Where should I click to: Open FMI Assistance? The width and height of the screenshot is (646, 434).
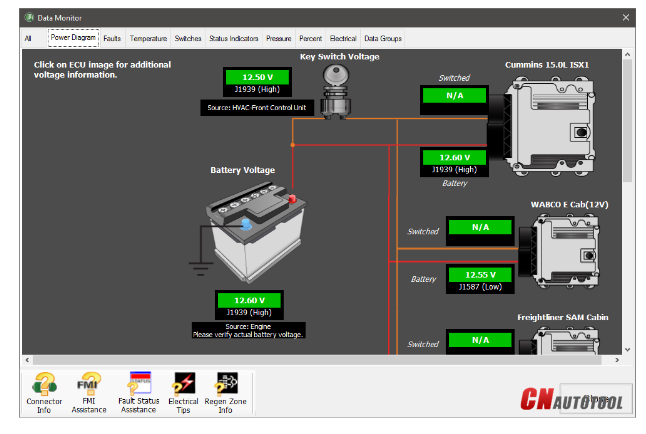(89, 393)
